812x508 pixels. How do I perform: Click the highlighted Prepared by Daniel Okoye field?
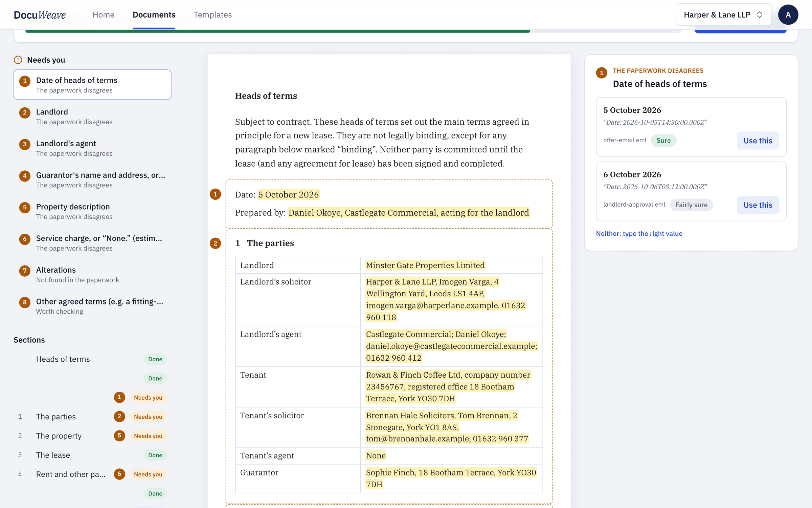click(409, 213)
